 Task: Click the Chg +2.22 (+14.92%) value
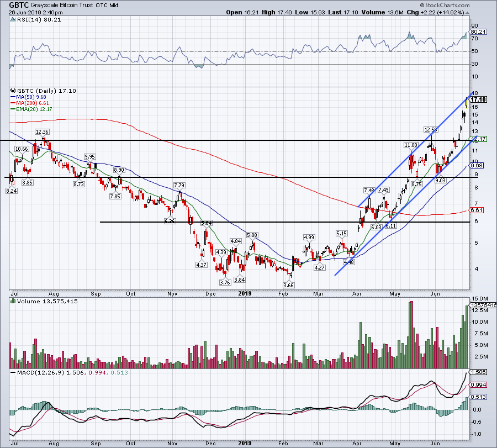(436, 12)
